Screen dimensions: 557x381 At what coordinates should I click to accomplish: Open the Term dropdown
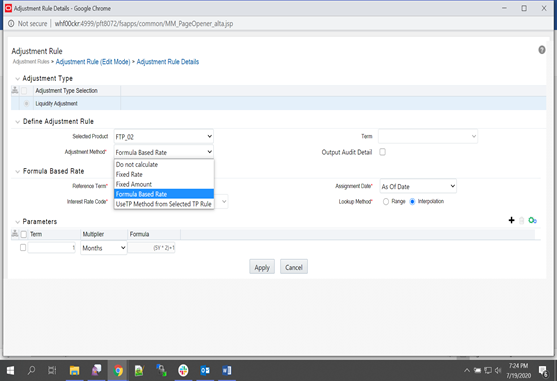click(x=428, y=136)
